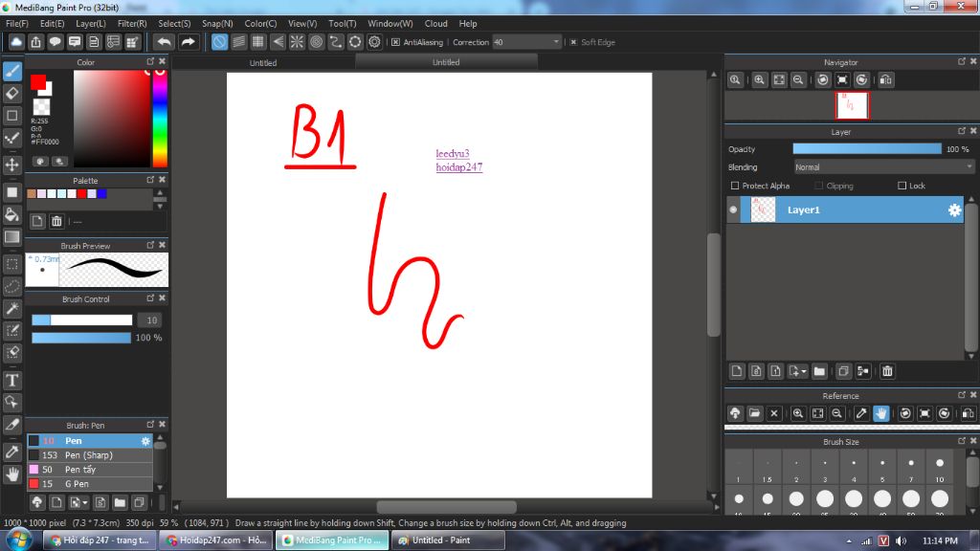Open image file in Reference panel
Screen dimensions: 980x551
click(754, 413)
